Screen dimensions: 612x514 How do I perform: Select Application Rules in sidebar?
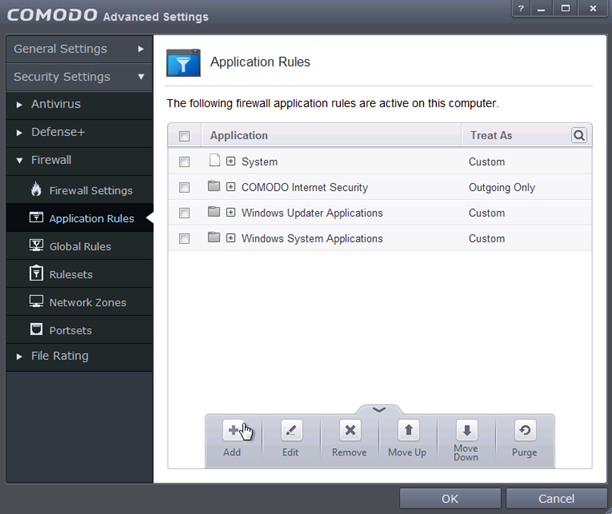79,218
